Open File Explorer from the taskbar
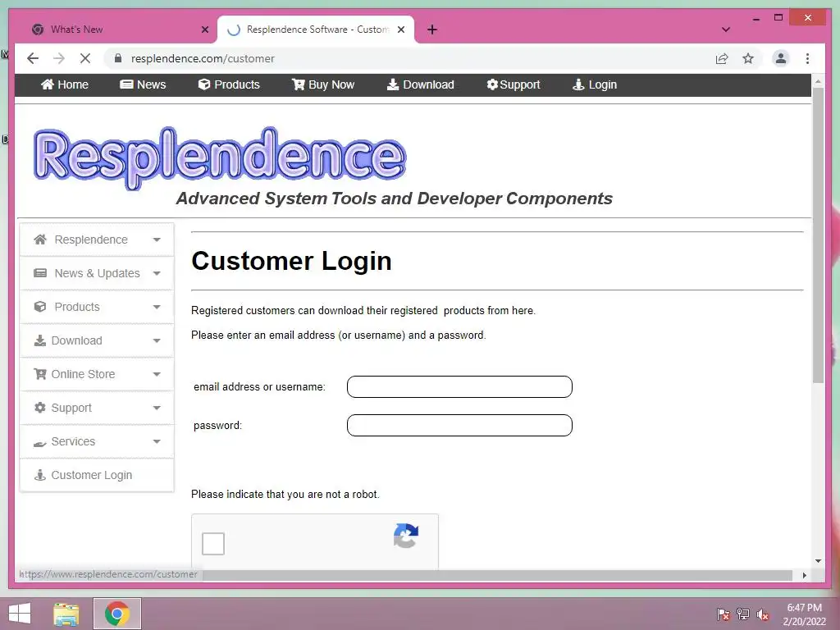The image size is (840, 630). coord(66,614)
